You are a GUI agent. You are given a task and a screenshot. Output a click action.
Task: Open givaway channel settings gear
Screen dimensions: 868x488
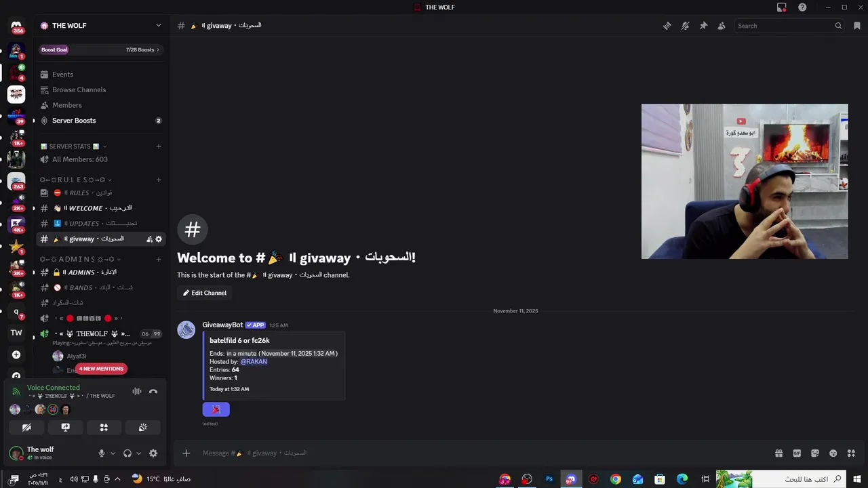click(159, 239)
